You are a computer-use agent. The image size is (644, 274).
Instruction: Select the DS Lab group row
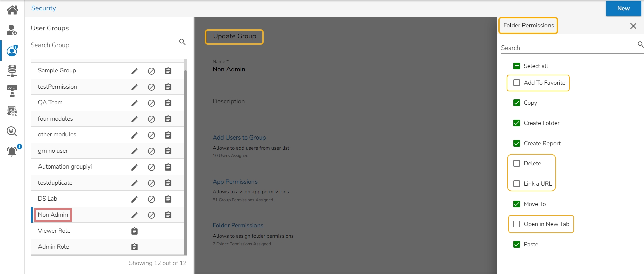108,199
